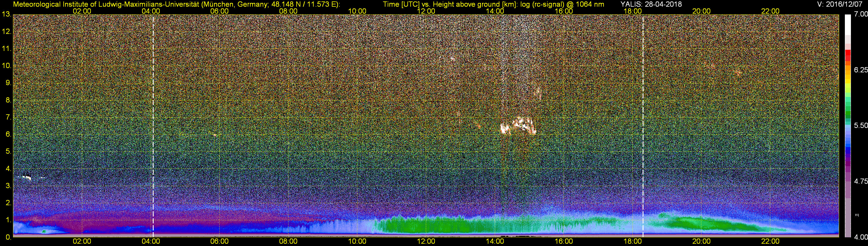Click the 04:00 label on upper time axis
This screenshot has height=246, width=868.
coord(151,11)
